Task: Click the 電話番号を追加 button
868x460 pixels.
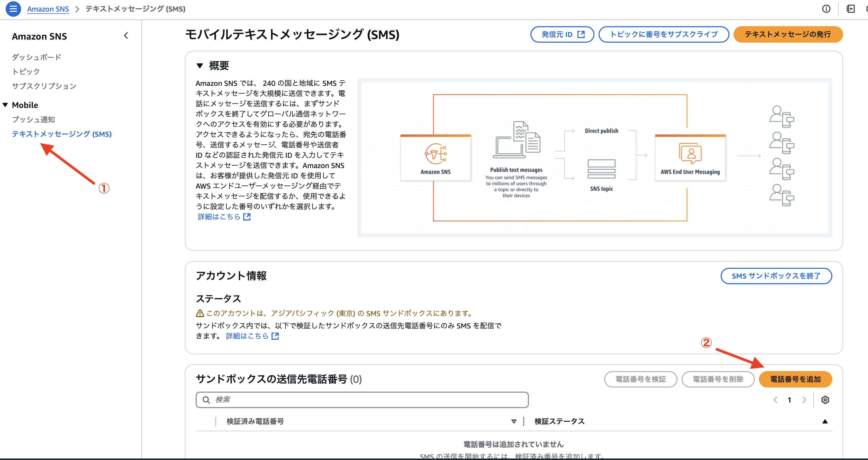Action: 795,379
